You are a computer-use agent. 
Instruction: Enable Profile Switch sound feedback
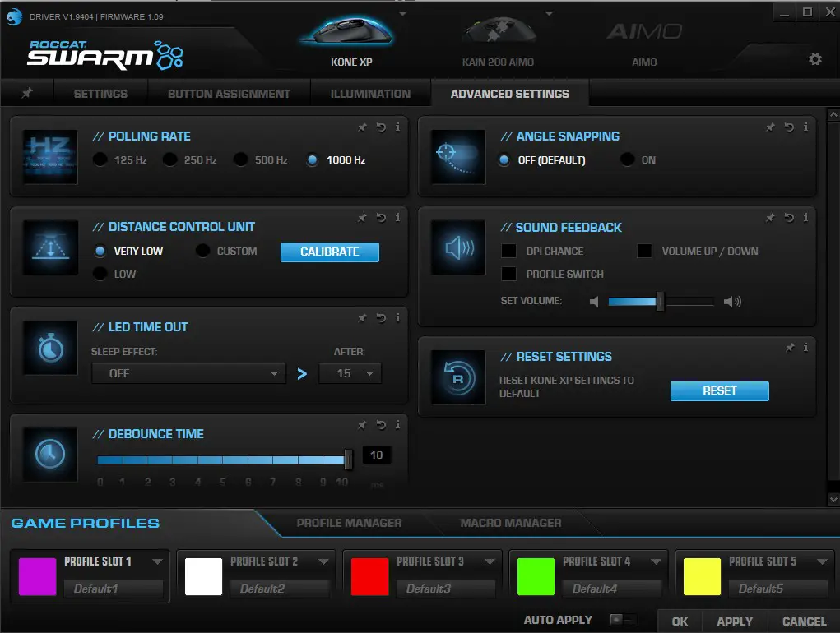[x=508, y=274]
